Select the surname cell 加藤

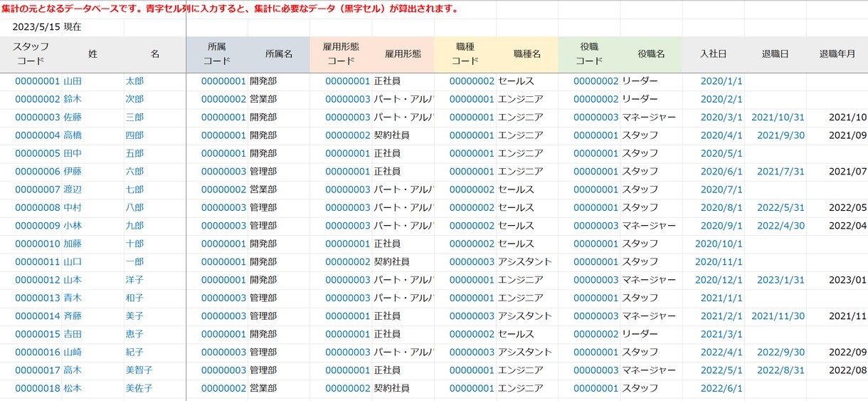[x=73, y=244]
